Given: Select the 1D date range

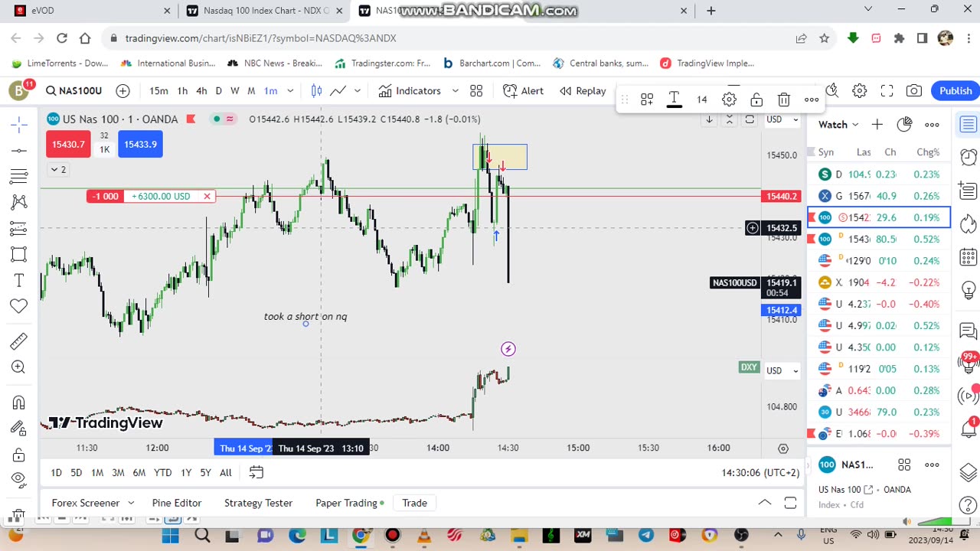Looking at the screenshot, I should pyautogui.click(x=56, y=473).
